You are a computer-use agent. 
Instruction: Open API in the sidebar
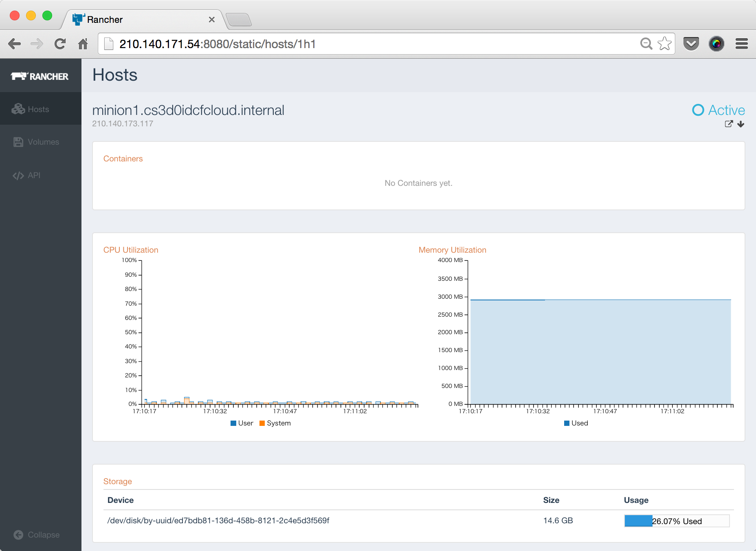coord(41,175)
